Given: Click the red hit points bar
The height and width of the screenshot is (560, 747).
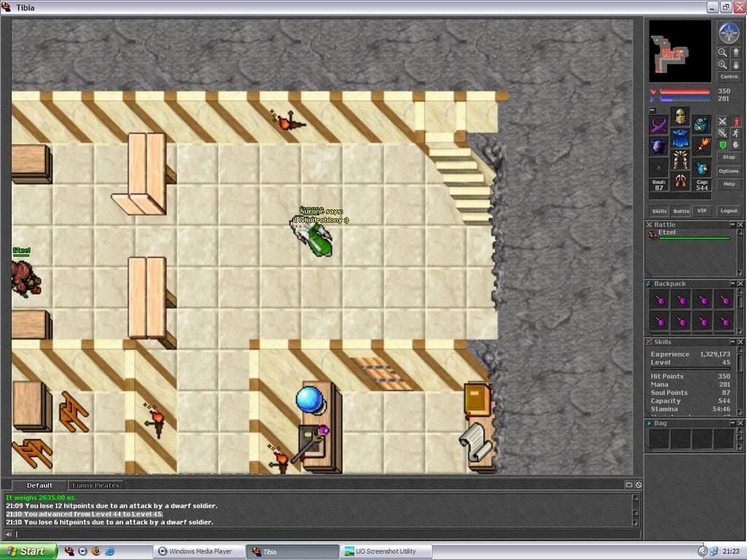Looking at the screenshot, I should (685, 91).
